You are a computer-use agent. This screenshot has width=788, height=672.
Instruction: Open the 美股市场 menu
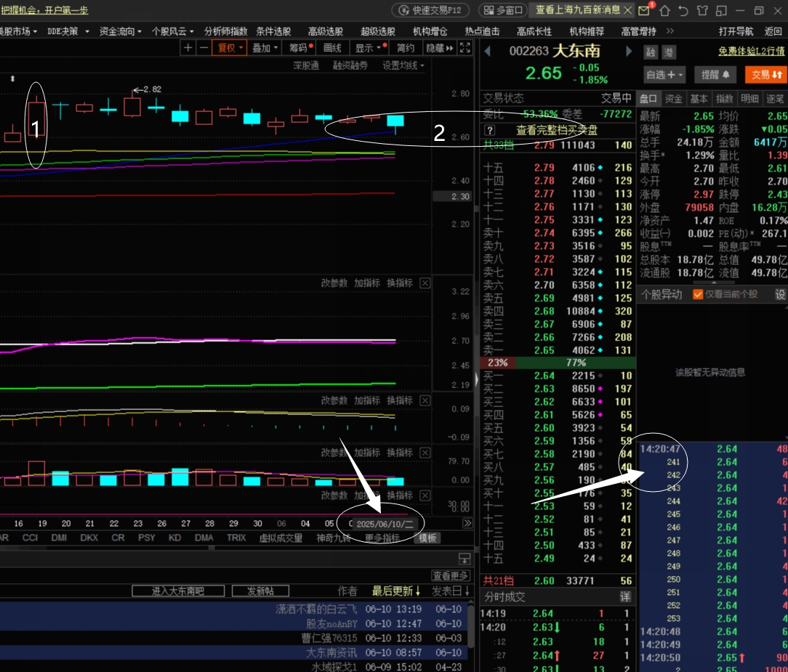coord(18,31)
